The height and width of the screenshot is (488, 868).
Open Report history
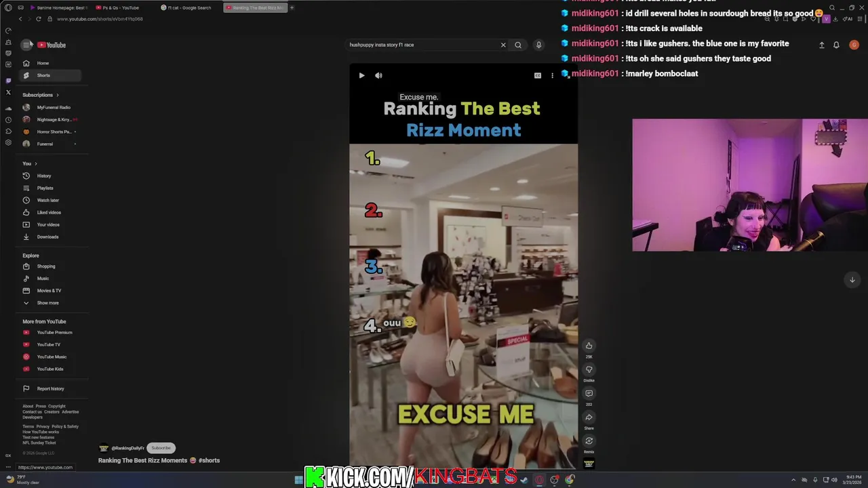pos(51,388)
